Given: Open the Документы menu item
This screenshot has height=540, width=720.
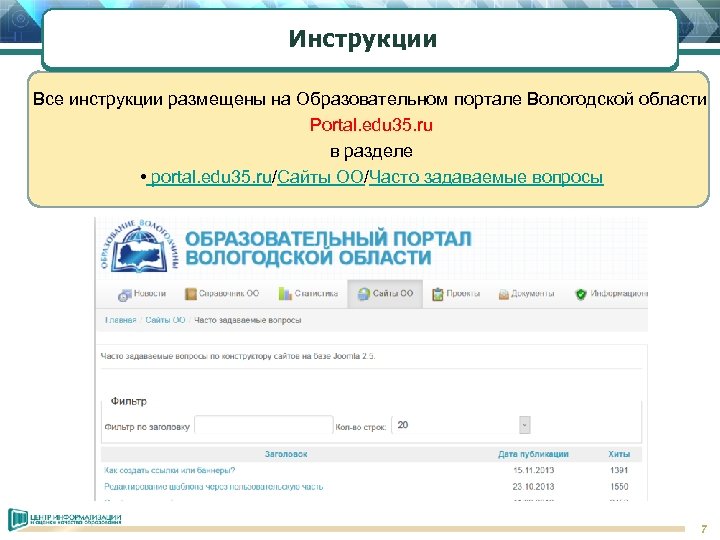Looking at the screenshot, I should click(x=526, y=294).
